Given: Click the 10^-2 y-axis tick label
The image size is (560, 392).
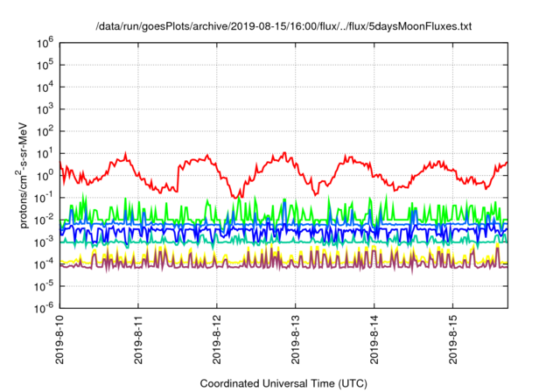Looking at the screenshot, I should pos(44,220).
